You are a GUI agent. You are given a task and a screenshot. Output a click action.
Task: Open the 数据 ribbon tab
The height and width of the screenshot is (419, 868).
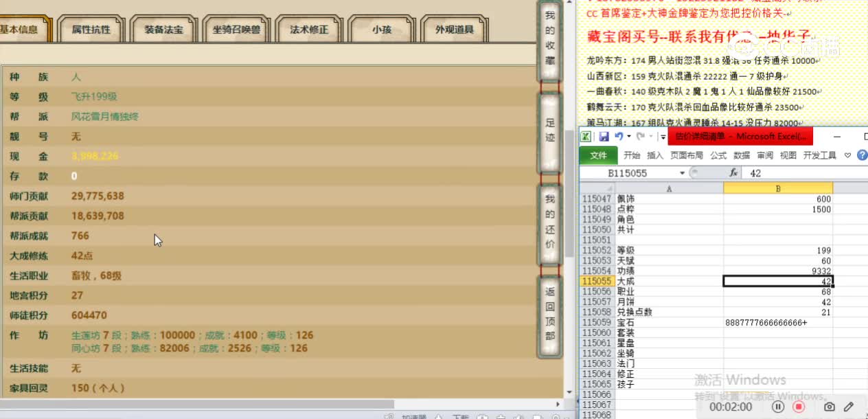tap(742, 156)
